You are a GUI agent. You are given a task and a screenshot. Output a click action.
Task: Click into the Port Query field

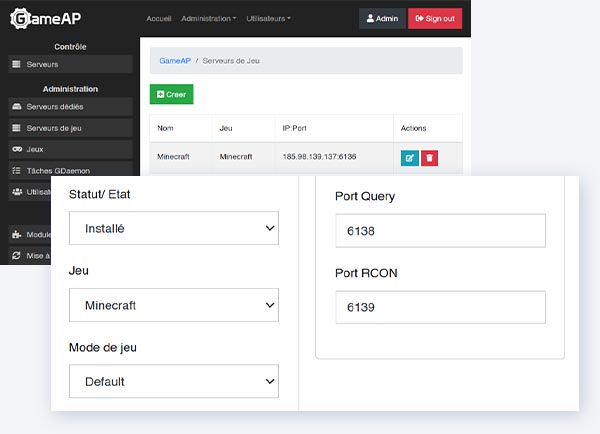click(x=440, y=231)
